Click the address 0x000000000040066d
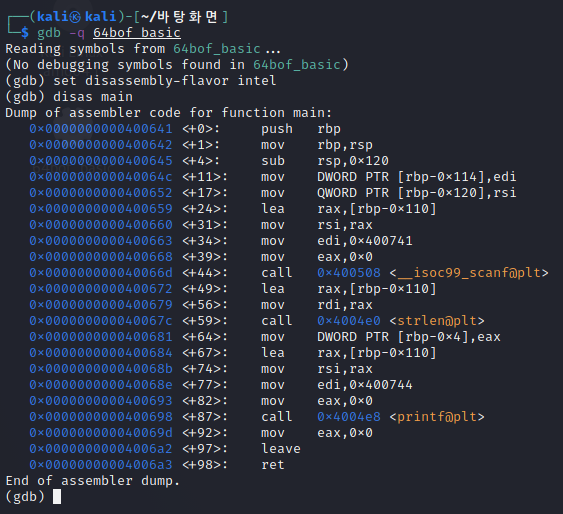 coord(101,273)
